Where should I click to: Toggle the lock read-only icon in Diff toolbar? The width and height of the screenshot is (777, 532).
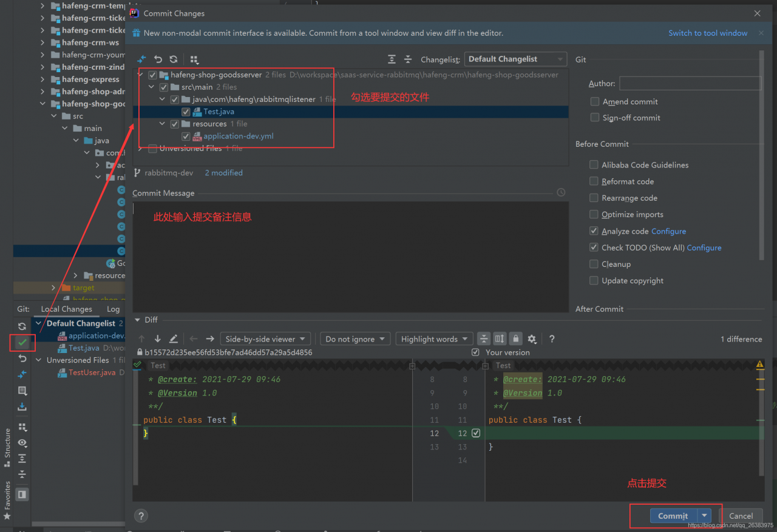(515, 339)
